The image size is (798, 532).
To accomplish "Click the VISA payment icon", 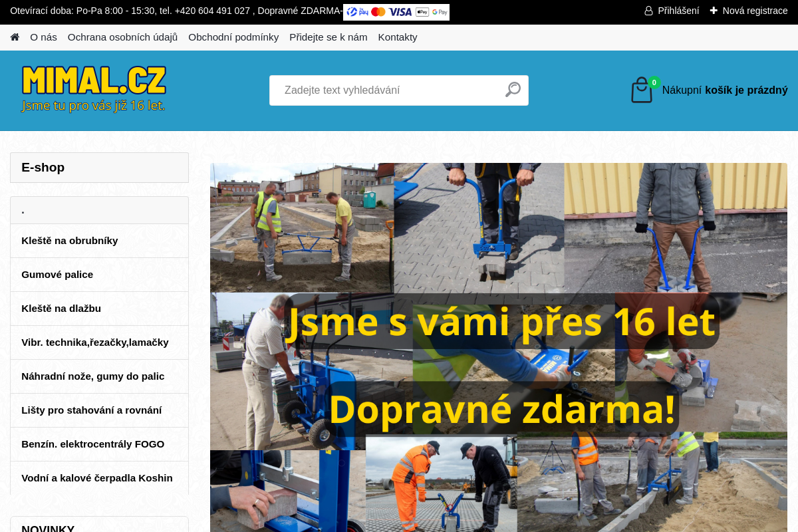I will click(x=400, y=12).
